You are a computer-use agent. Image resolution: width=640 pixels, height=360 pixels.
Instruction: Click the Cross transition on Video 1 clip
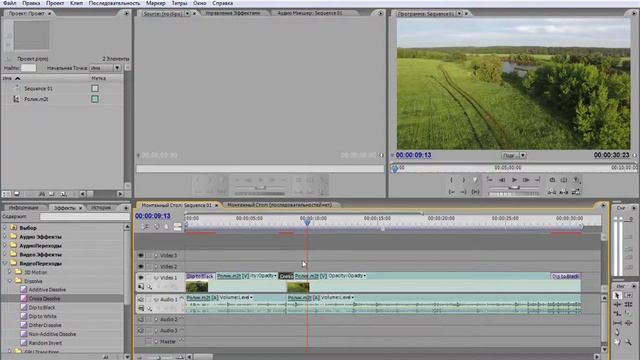pos(286,276)
